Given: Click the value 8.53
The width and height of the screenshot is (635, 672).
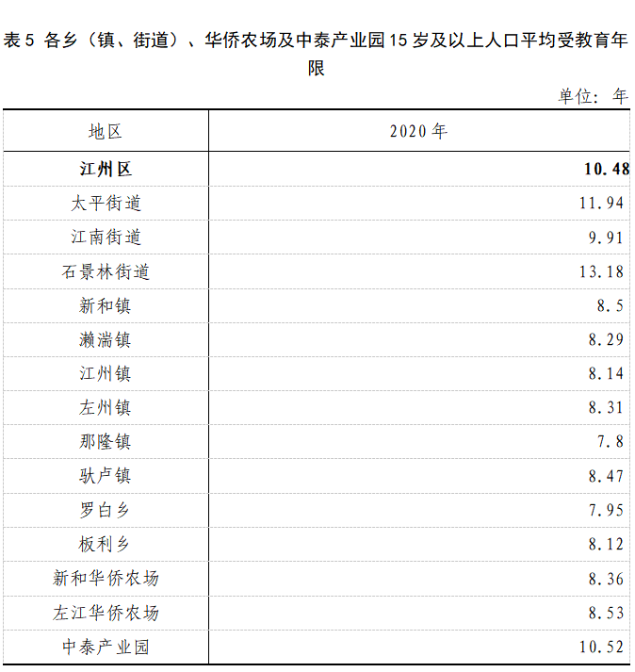Looking at the screenshot, I should (606, 613).
